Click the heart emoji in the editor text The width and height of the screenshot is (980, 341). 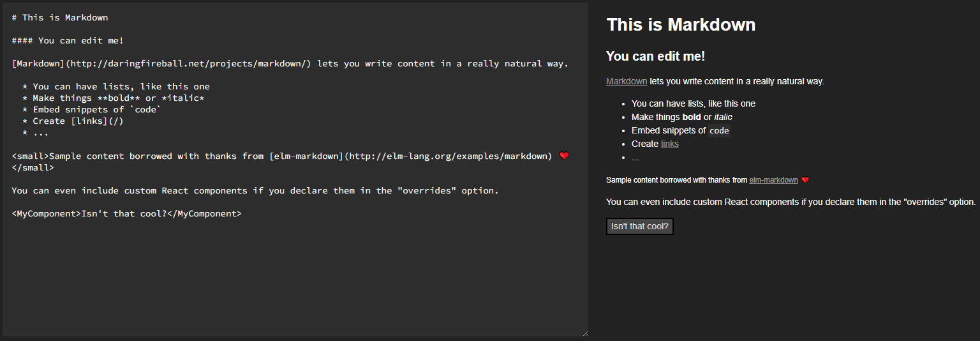click(563, 156)
